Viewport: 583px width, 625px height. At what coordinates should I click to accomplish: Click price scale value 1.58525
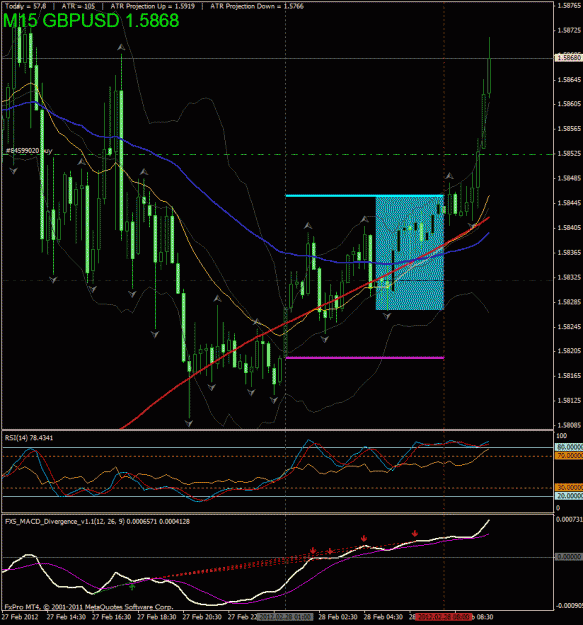coord(569,153)
